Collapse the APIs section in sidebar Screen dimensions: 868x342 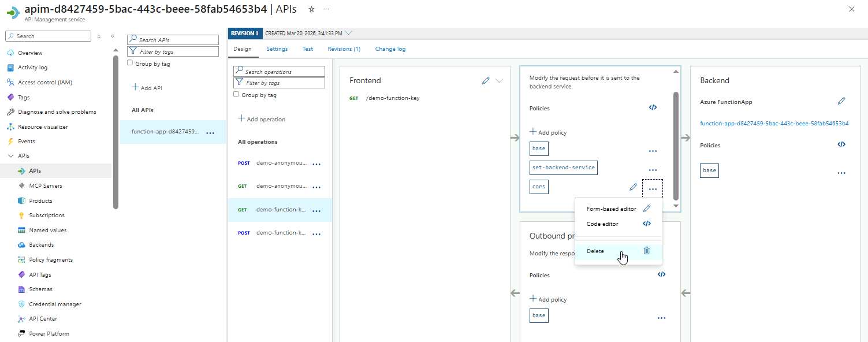pyautogui.click(x=10, y=156)
